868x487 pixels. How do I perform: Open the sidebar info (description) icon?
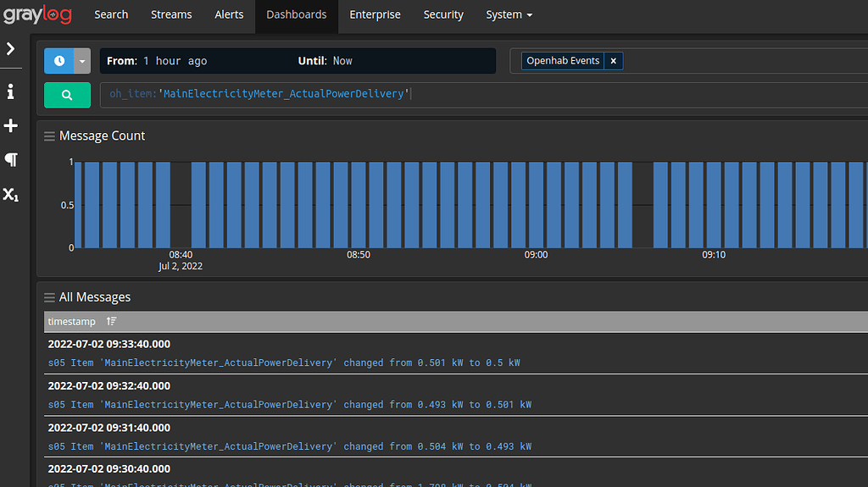(10, 91)
